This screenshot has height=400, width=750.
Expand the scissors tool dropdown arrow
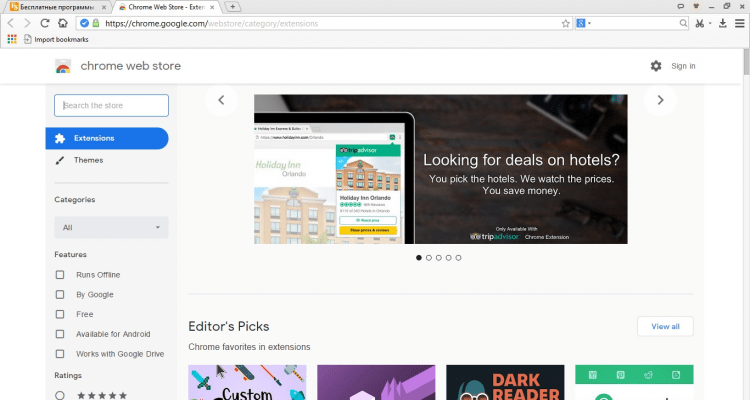pyautogui.click(x=709, y=23)
